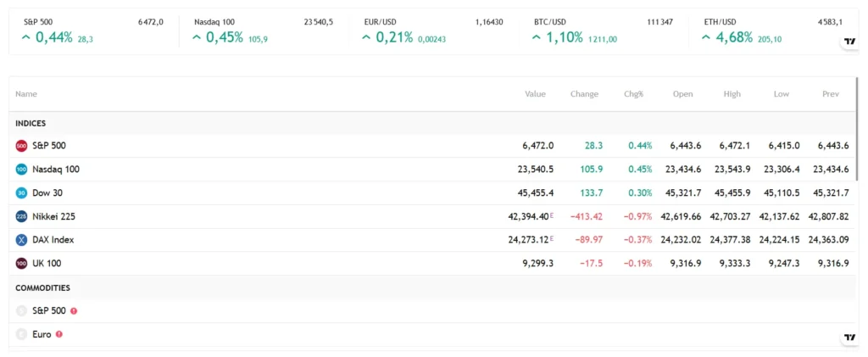Click the DAX Index row icon
Screen dimensions: 868x357
click(21, 240)
